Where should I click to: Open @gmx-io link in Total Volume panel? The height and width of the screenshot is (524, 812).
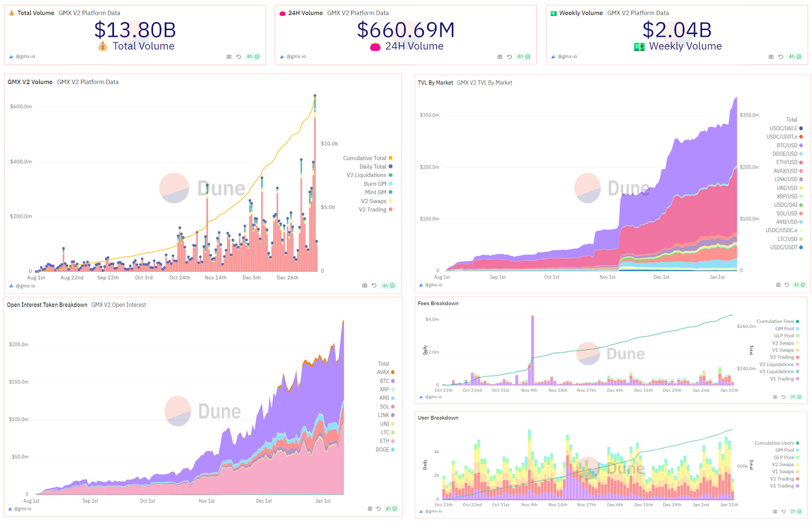pos(25,56)
